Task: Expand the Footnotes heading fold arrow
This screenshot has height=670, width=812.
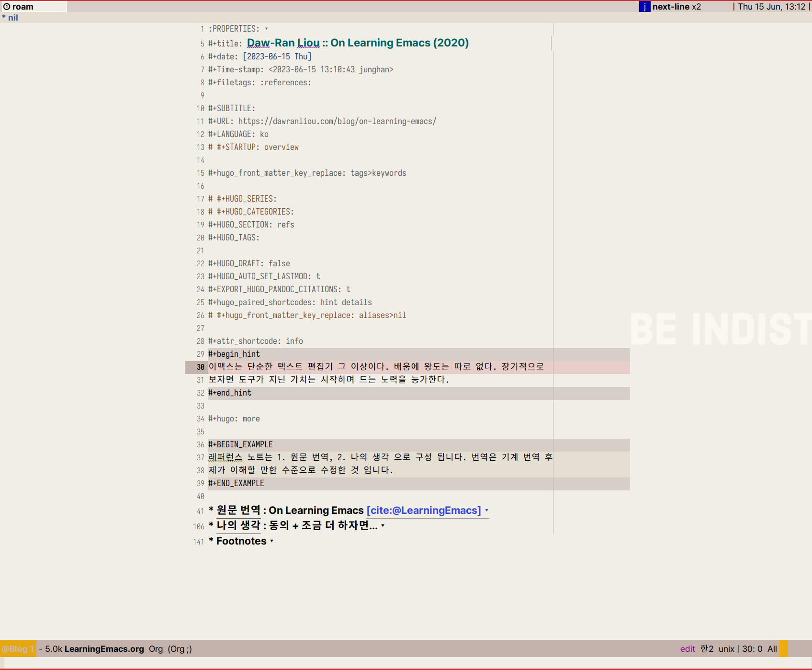Action: [272, 541]
